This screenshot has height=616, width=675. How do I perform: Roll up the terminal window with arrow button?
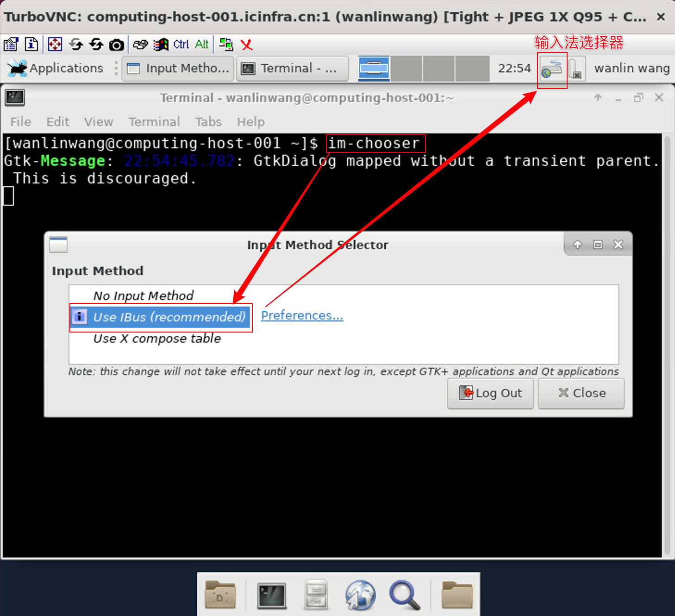click(x=598, y=97)
